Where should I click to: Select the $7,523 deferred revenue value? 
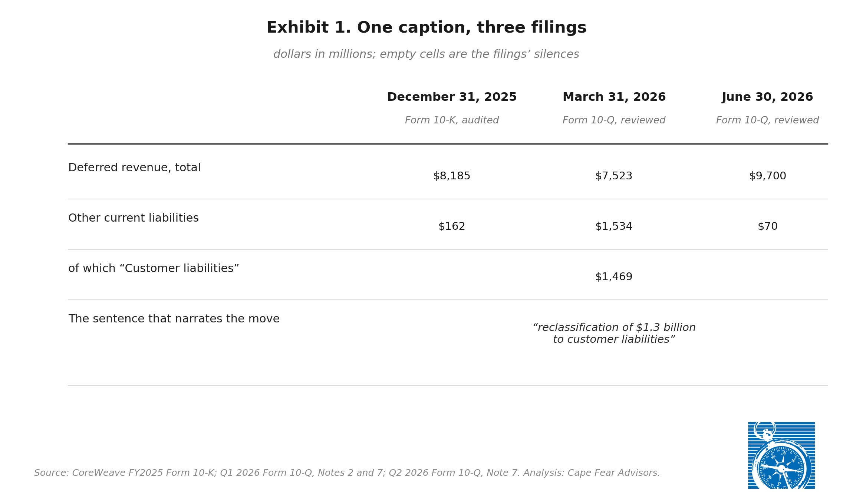tap(614, 176)
